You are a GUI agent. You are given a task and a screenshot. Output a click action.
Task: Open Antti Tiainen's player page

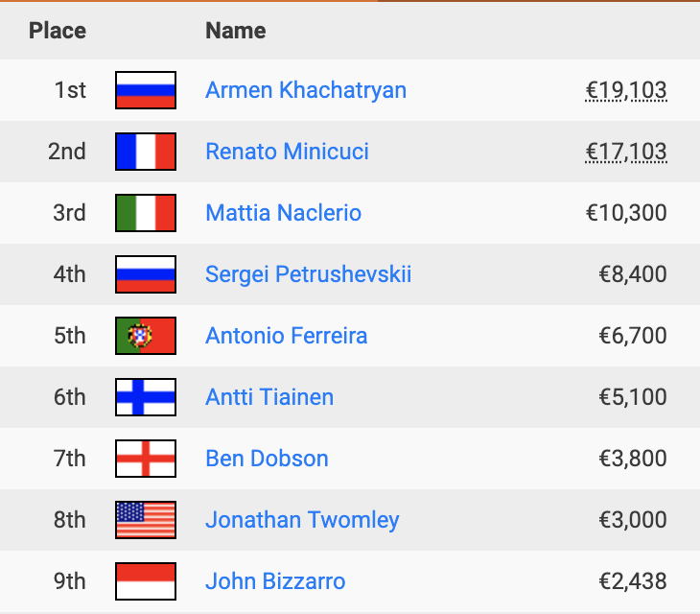tap(269, 397)
